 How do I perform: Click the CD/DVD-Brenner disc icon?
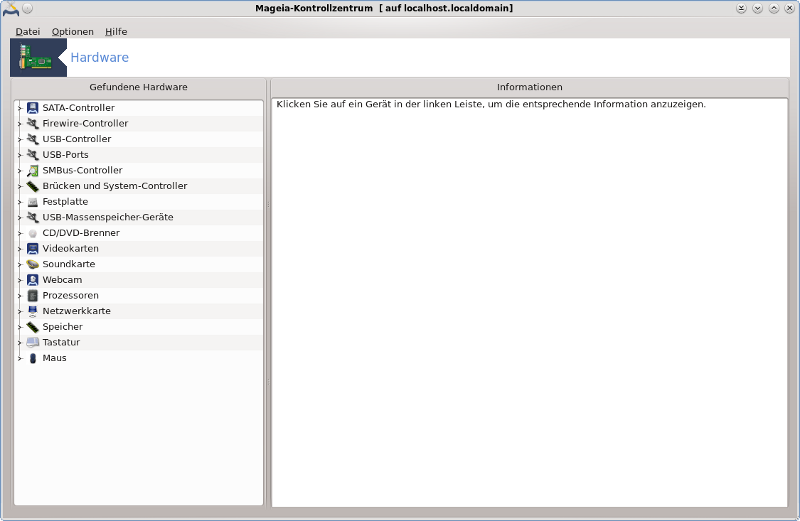(33, 233)
